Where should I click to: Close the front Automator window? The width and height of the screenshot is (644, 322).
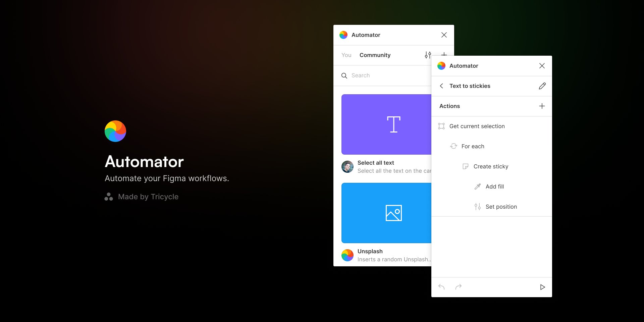pos(542,66)
